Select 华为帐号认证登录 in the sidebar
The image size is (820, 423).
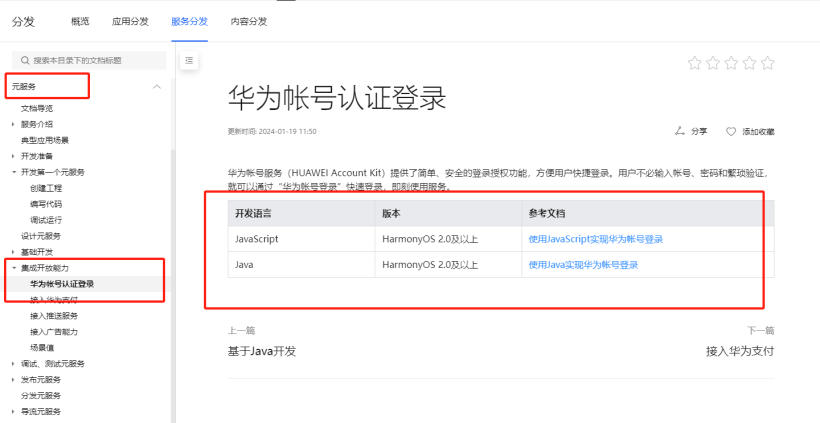tap(62, 284)
